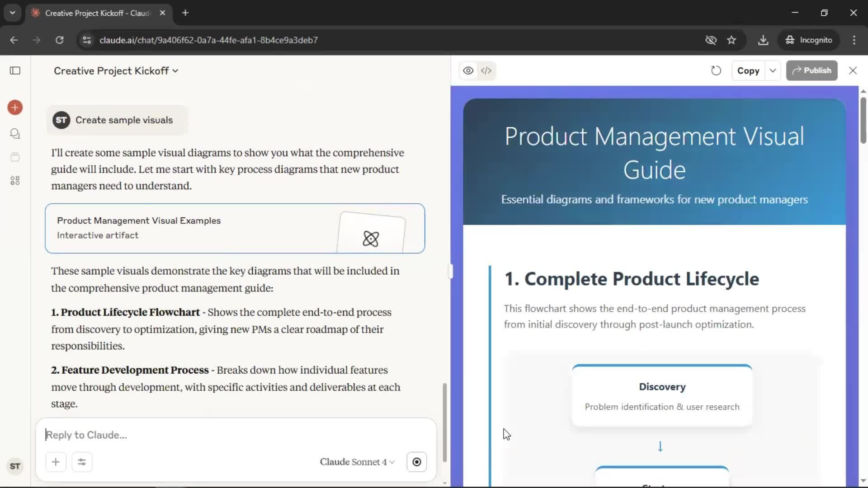Open the projects icon in sidebar

point(15,157)
